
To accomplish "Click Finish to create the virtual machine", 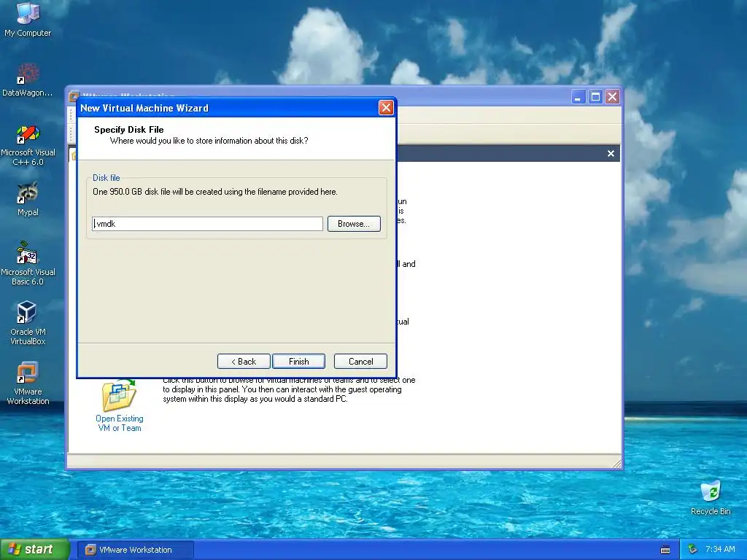I will (x=298, y=362).
